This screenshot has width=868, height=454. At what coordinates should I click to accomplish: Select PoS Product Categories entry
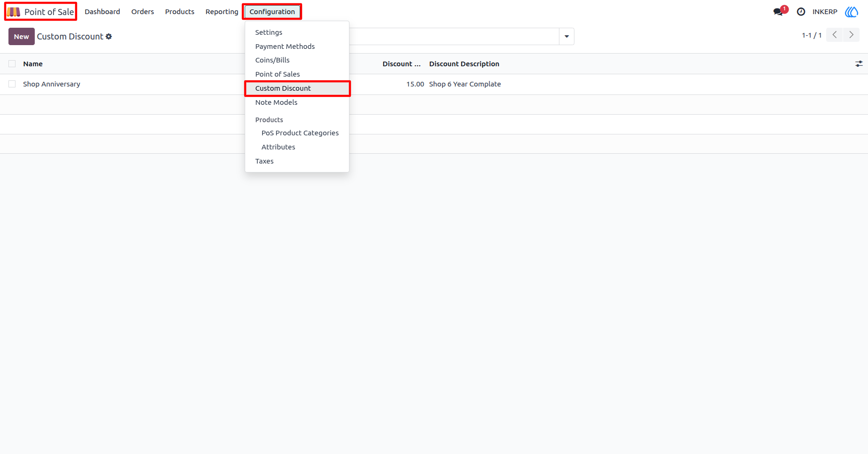pyautogui.click(x=297, y=133)
